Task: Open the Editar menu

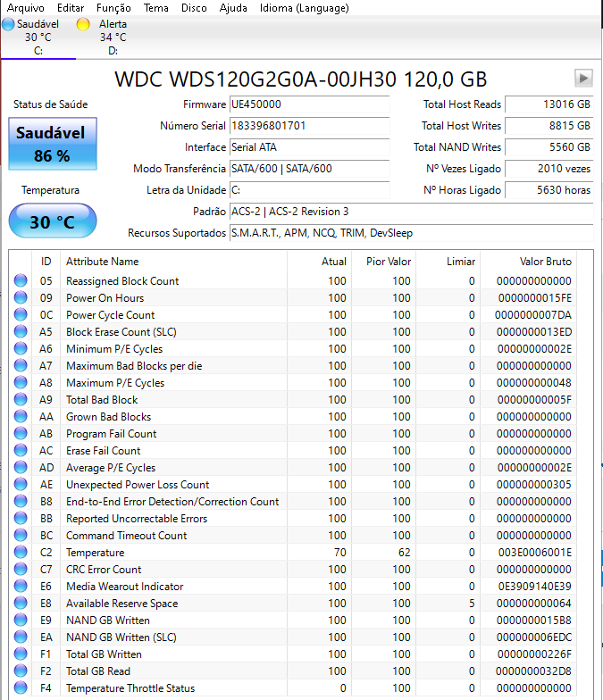Action: (x=70, y=8)
